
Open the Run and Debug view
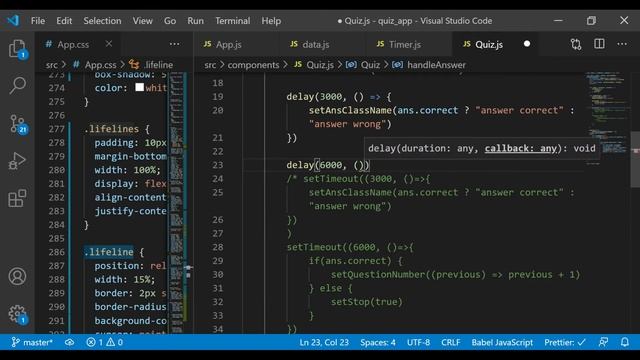pos(17,161)
